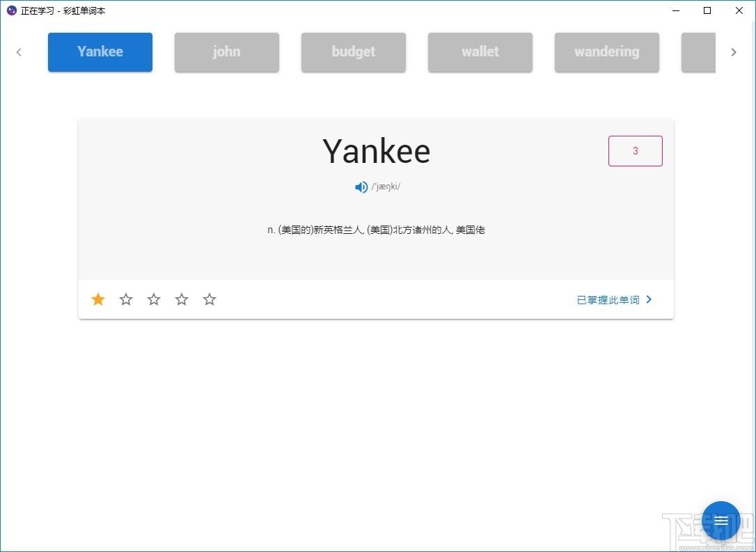Image resolution: width=756 pixels, height=552 pixels.
Task: Set rating with the first filled star
Action: [x=98, y=299]
